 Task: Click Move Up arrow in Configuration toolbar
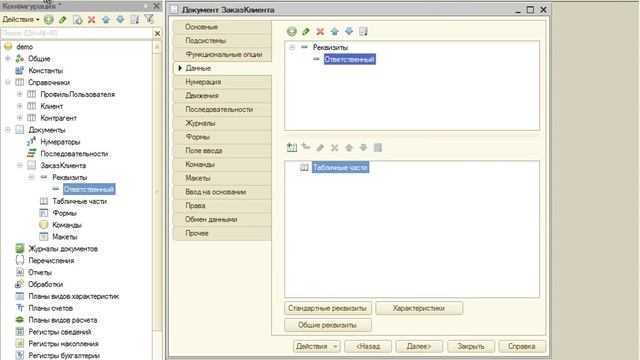pos(106,20)
